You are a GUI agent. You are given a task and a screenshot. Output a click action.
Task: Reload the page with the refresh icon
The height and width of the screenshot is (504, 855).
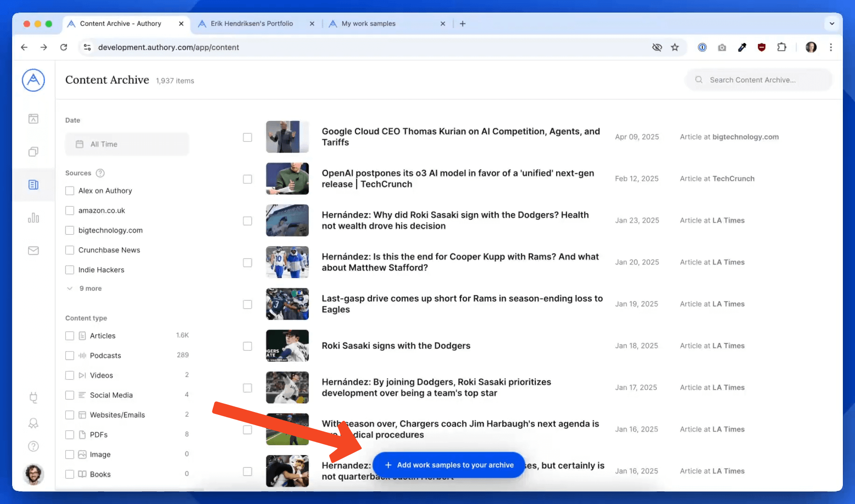click(x=64, y=47)
